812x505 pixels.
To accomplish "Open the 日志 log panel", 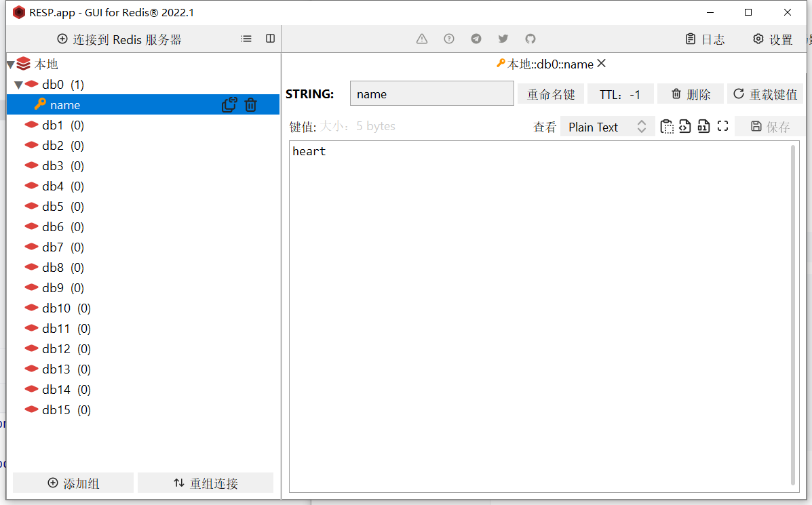I will [705, 39].
